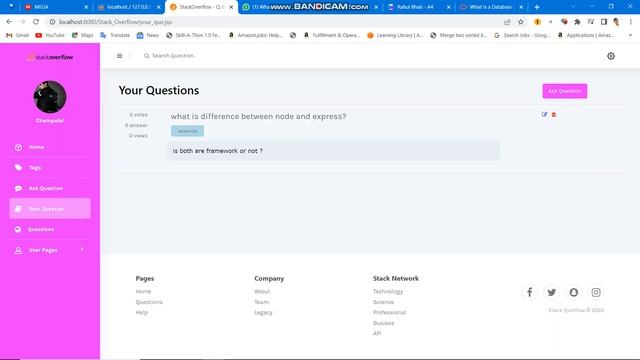Click the pink Ask Question button

[564, 91]
